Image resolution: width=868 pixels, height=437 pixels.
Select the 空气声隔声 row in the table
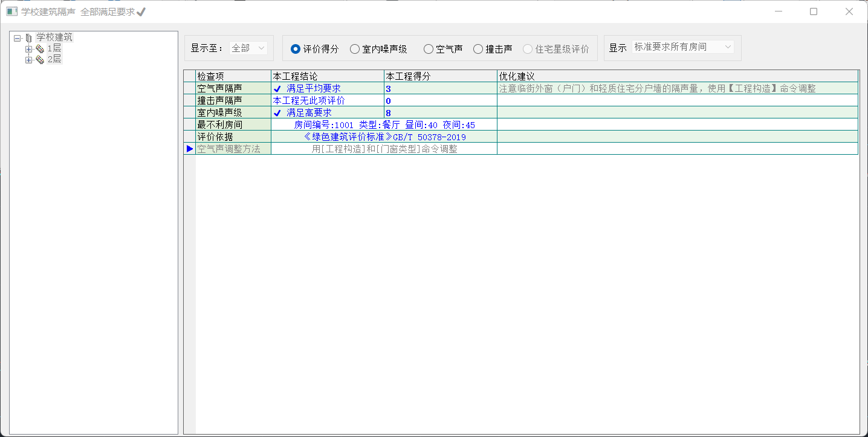pyautogui.click(x=233, y=88)
